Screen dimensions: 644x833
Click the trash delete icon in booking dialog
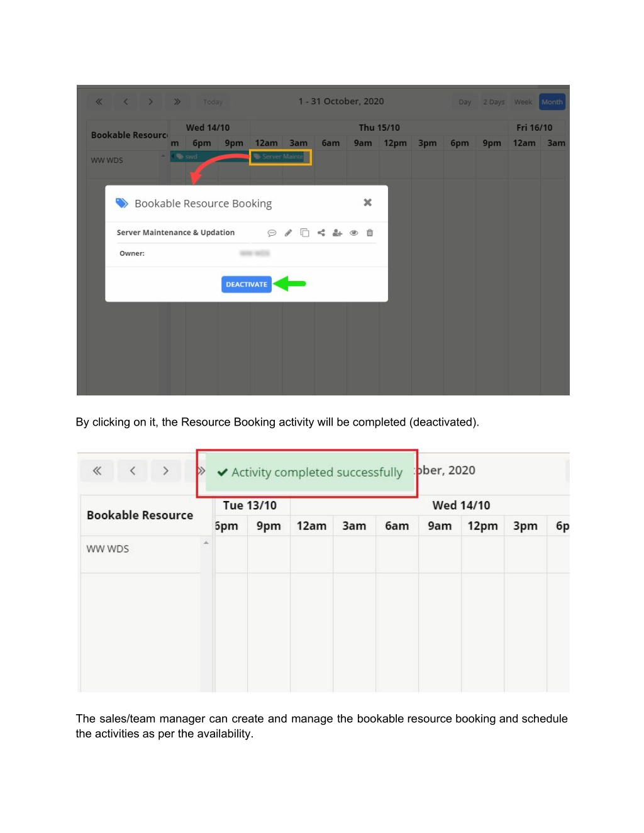(x=370, y=233)
